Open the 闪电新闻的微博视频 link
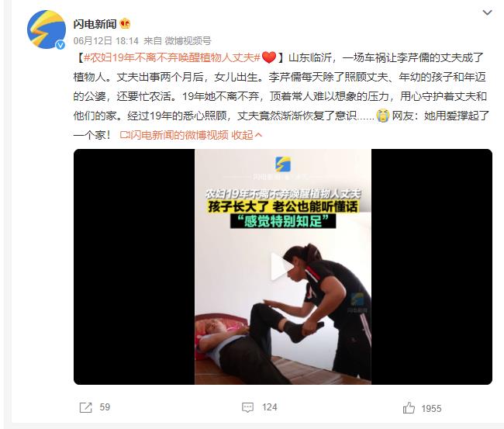Image resolution: width=504 pixels, height=429 pixels. click(x=179, y=135)
